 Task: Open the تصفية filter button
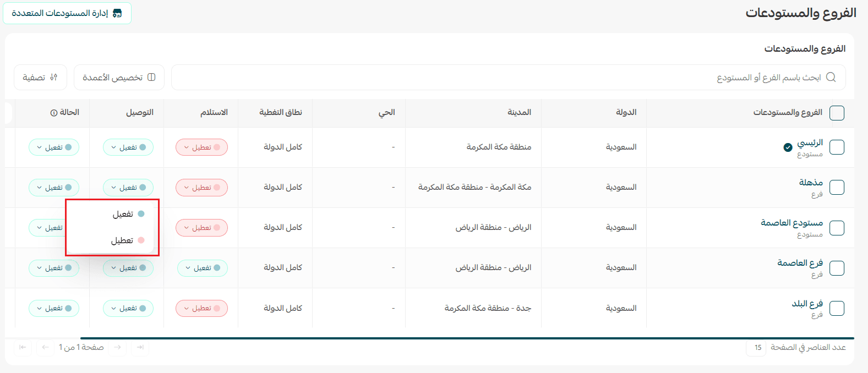click(x=40, y=78)
